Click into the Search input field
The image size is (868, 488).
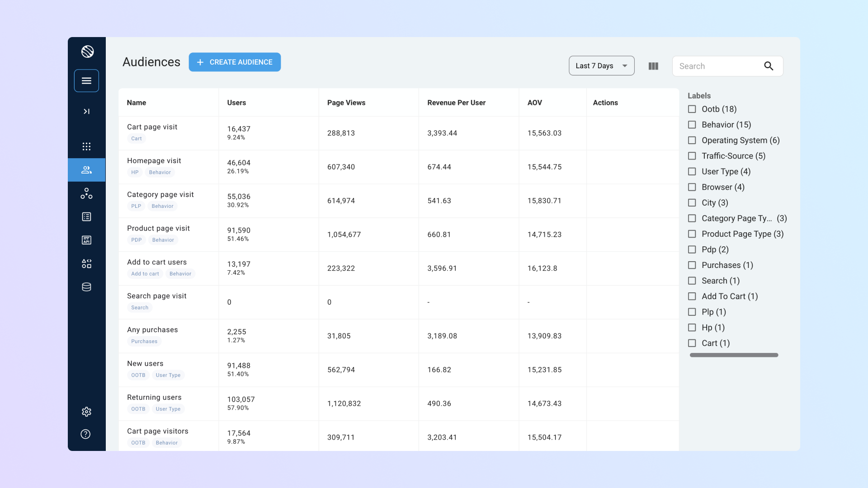pos(717,66)
